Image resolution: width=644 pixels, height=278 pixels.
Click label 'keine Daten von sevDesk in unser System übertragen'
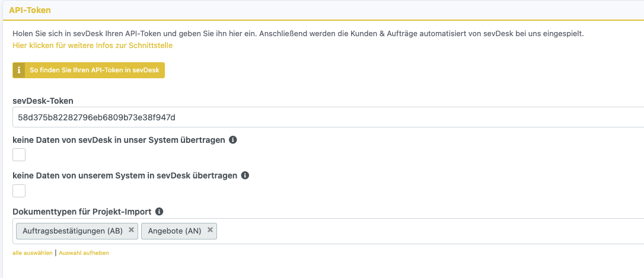coord(119,140)
